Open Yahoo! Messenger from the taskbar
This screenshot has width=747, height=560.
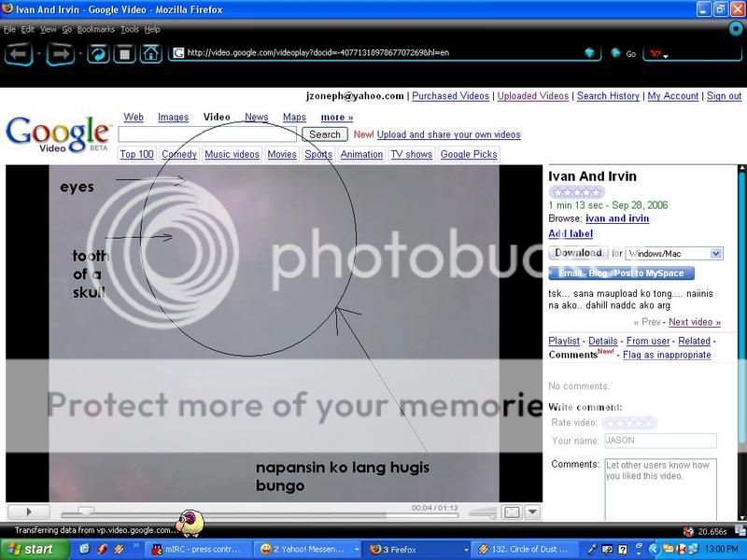pos(300,549)
